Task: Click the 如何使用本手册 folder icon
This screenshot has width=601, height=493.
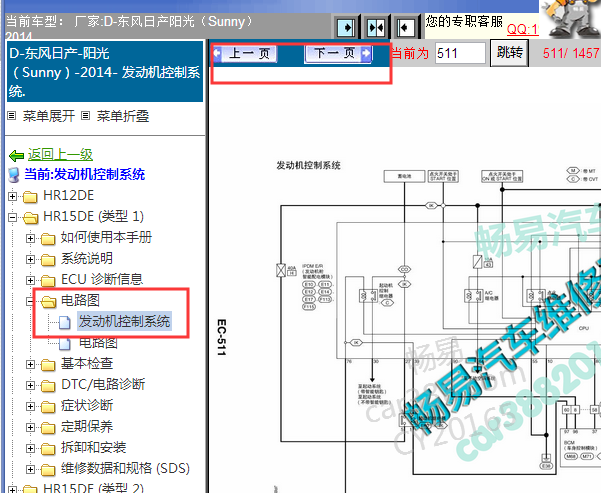Action: tap(48, 239)
